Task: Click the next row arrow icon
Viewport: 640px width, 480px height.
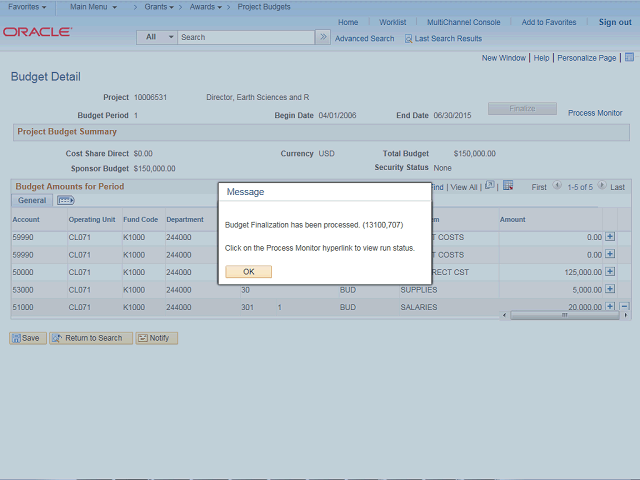Action: [602, 185]
